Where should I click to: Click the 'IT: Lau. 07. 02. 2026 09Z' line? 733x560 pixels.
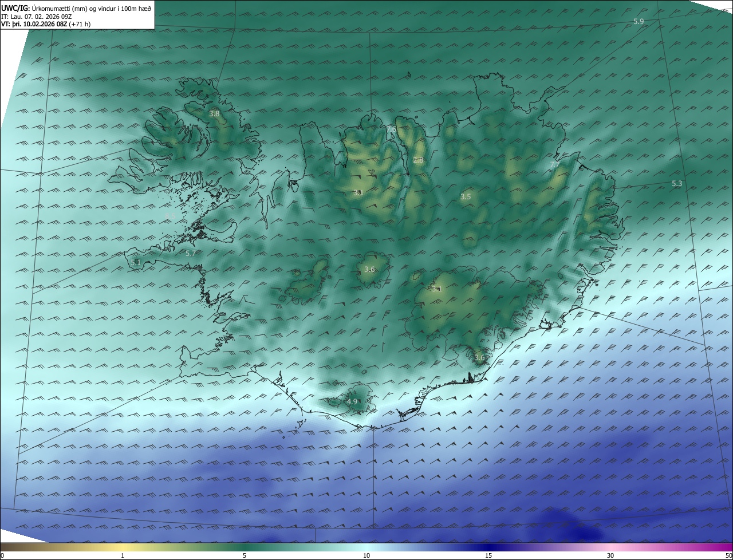[36, 17]
